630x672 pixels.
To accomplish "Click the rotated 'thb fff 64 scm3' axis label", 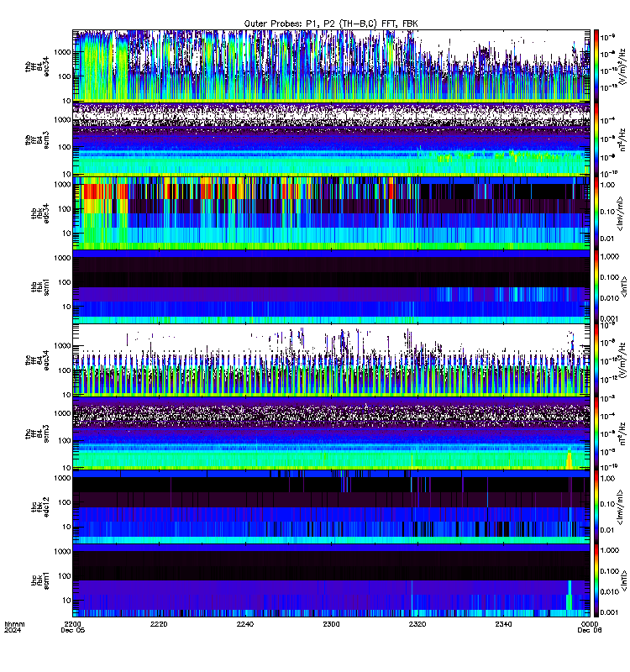I will click(x=37, y=140).
